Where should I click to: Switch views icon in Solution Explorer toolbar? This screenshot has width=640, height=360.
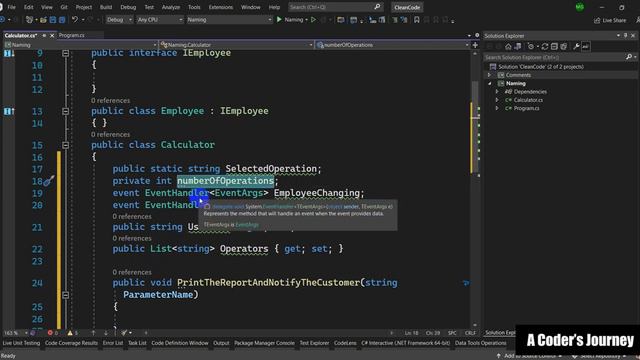[x=518, y=47]
